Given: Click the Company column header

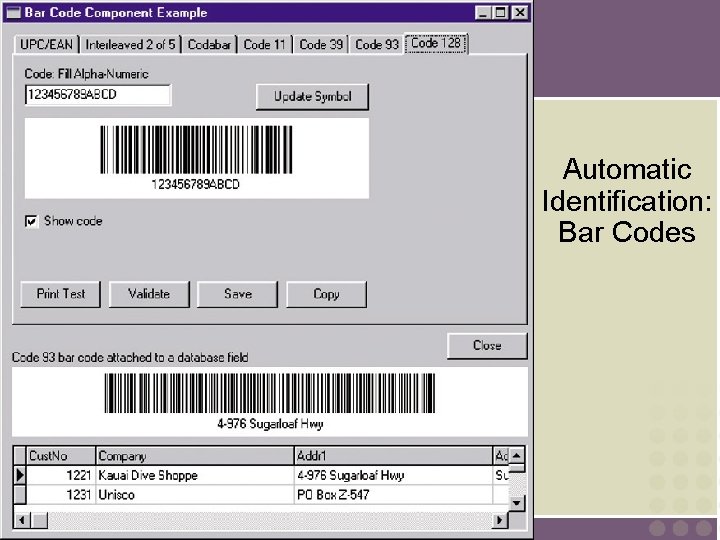Looking at the screenshot, I should pyautogui.click(x=195, y=456).
